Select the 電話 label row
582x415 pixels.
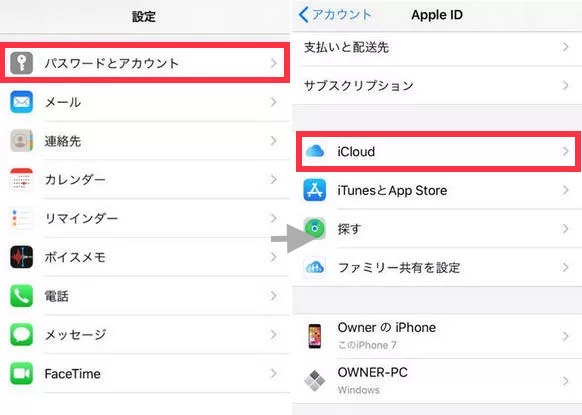click(x=145, y=296)
